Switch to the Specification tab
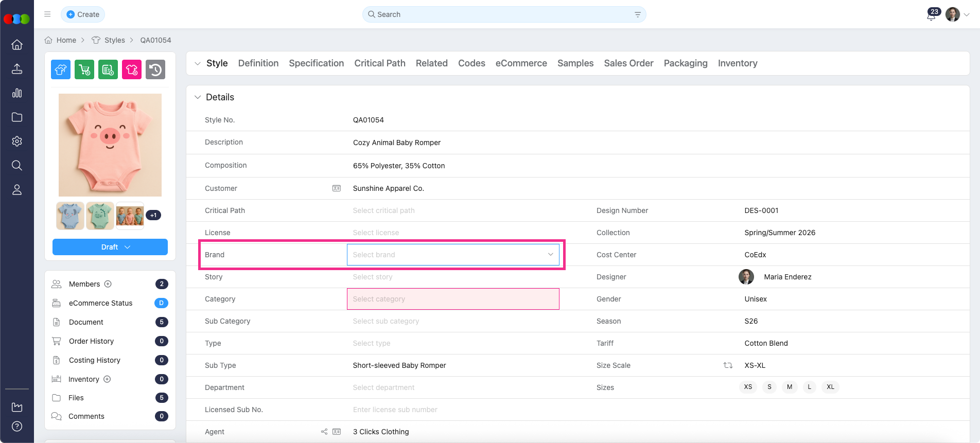Screen dimensions: 980x443 [x=316, y=63]
